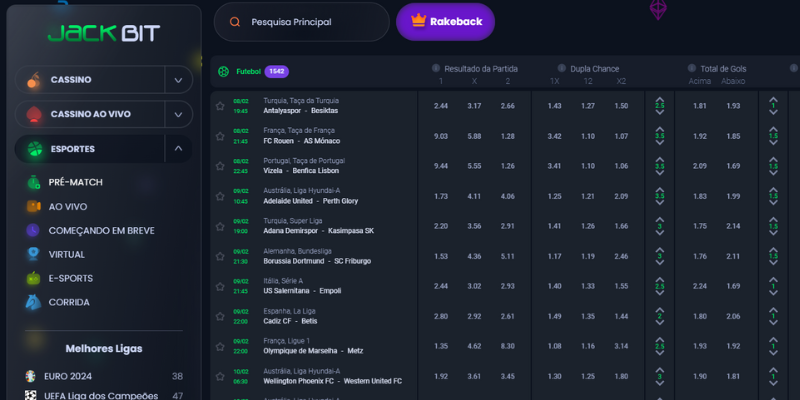Click info icon beside Total de Gols
The image size is (800, 400).
coord(692,68)
